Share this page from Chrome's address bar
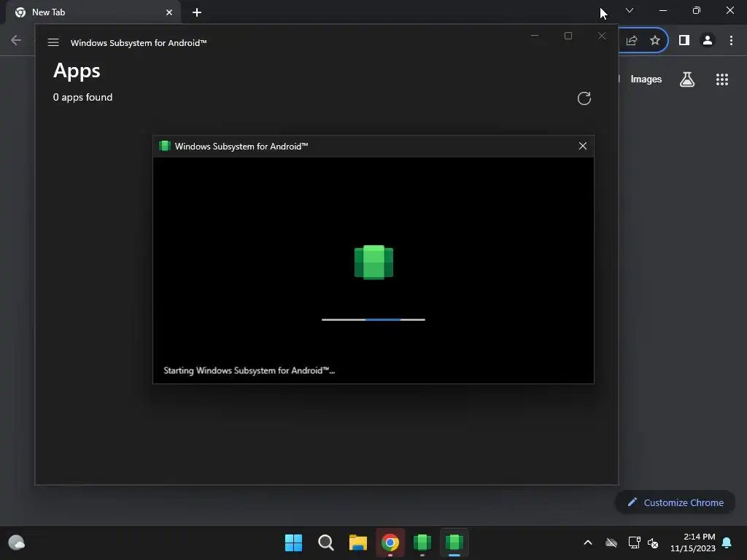Image resolution: width=747 pixels, height=560 pixels. click(x=632, y=41)
